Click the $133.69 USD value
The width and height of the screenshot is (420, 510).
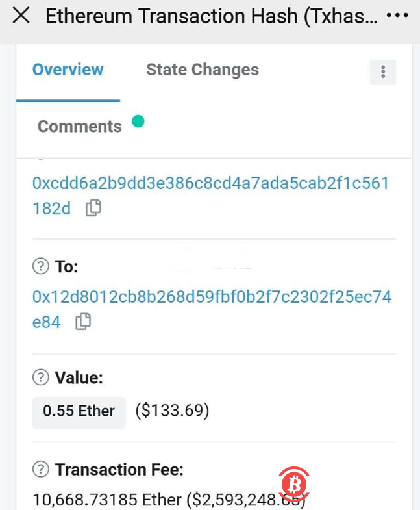172,411
